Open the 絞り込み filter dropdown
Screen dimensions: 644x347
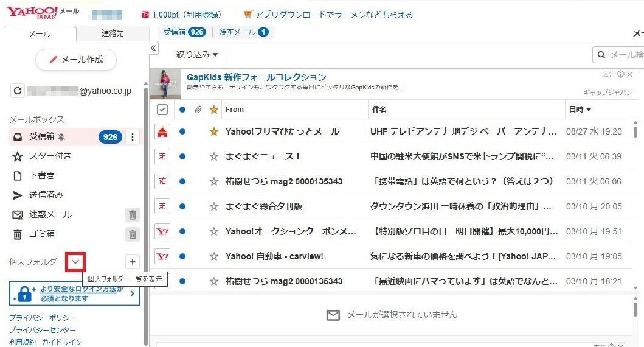point(197,55)
